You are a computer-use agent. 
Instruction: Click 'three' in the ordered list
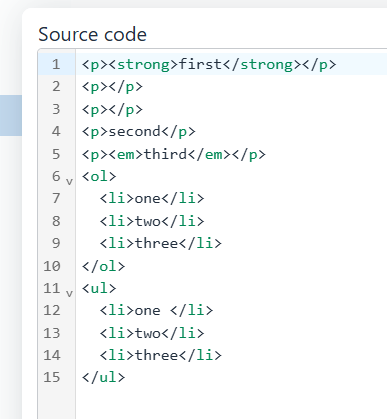click(x=156, y=243)
